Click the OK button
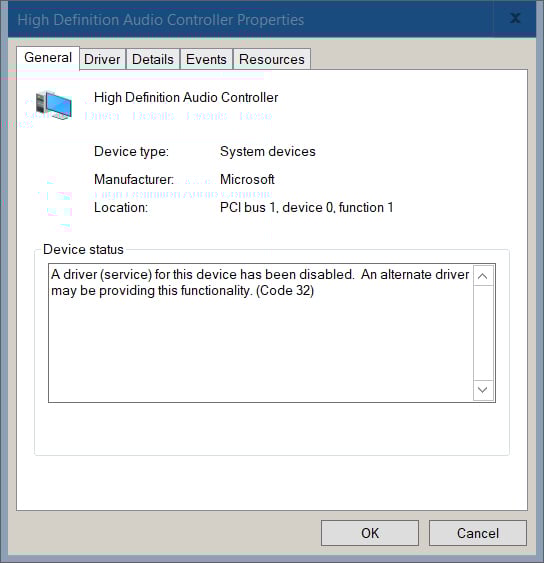 pyautogui.click(x=370, y=533)
